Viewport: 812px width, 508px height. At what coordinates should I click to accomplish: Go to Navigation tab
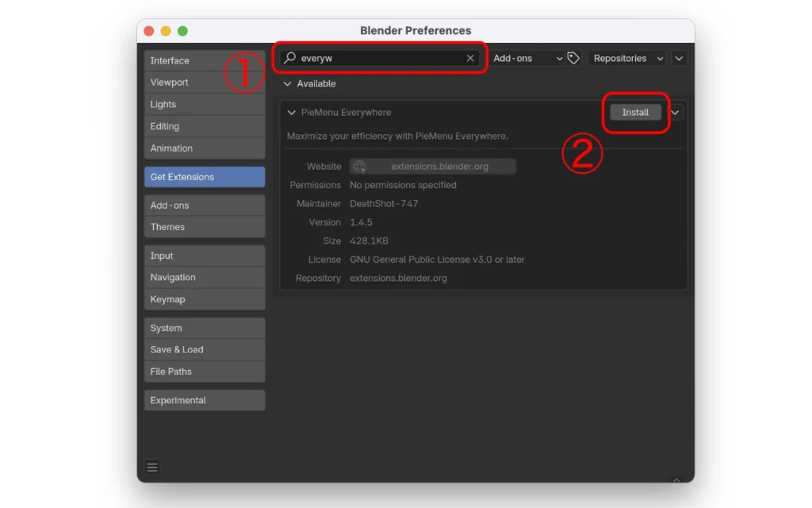pos(205,277)
